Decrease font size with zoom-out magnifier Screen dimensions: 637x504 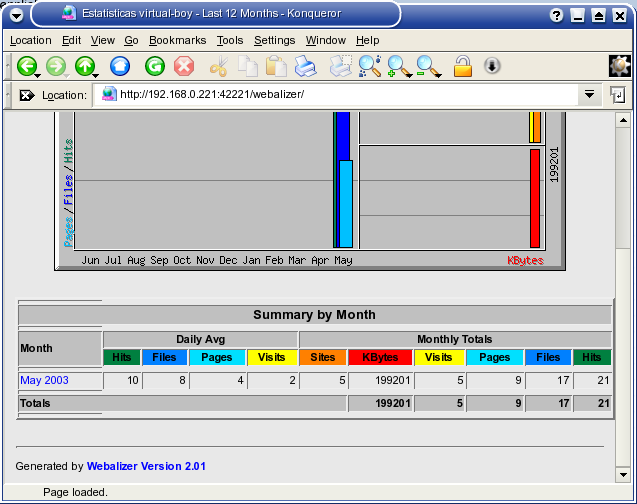click(426, 66)
